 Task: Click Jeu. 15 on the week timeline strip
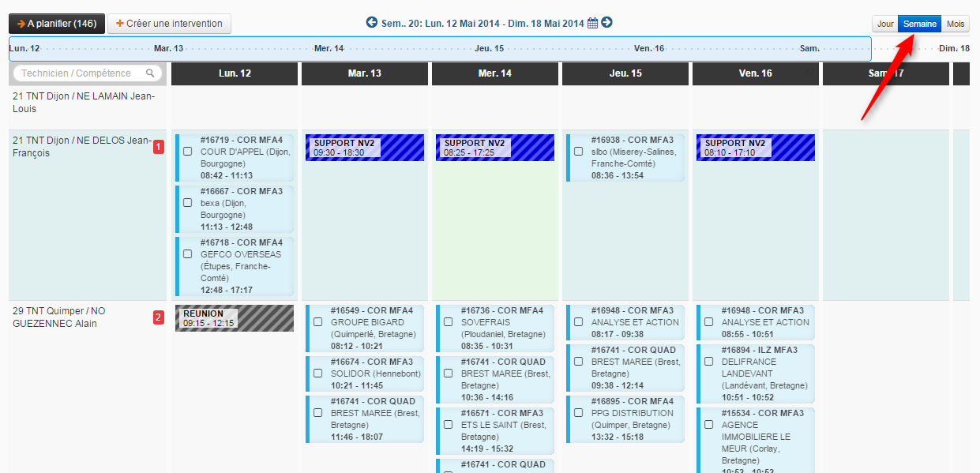(489, 49)
